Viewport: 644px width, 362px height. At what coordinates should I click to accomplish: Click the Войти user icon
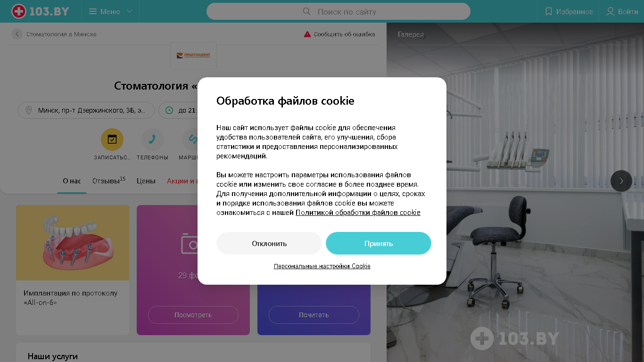[x=611, y=11]
